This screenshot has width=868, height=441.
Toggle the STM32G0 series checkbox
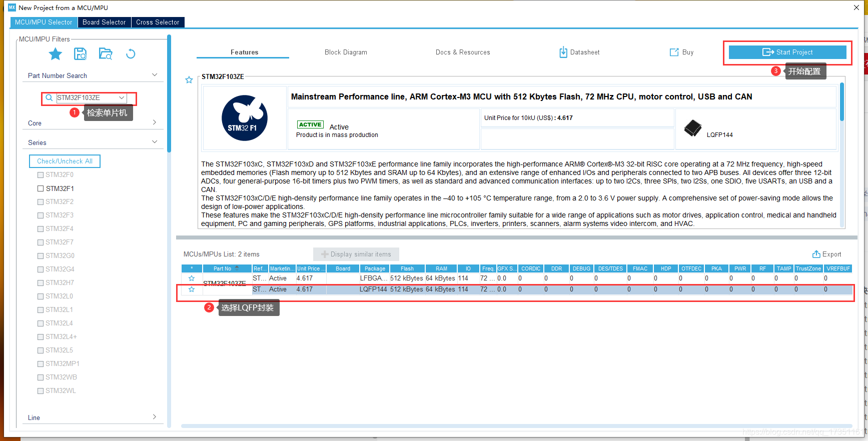click(x=41, y=256)
